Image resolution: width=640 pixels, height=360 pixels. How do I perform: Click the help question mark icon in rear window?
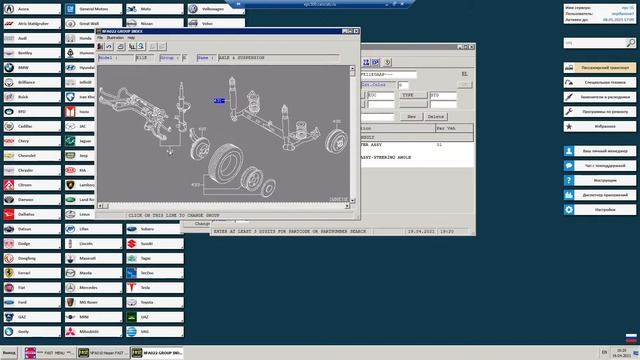pyautogui.click(x=387, y=62)
